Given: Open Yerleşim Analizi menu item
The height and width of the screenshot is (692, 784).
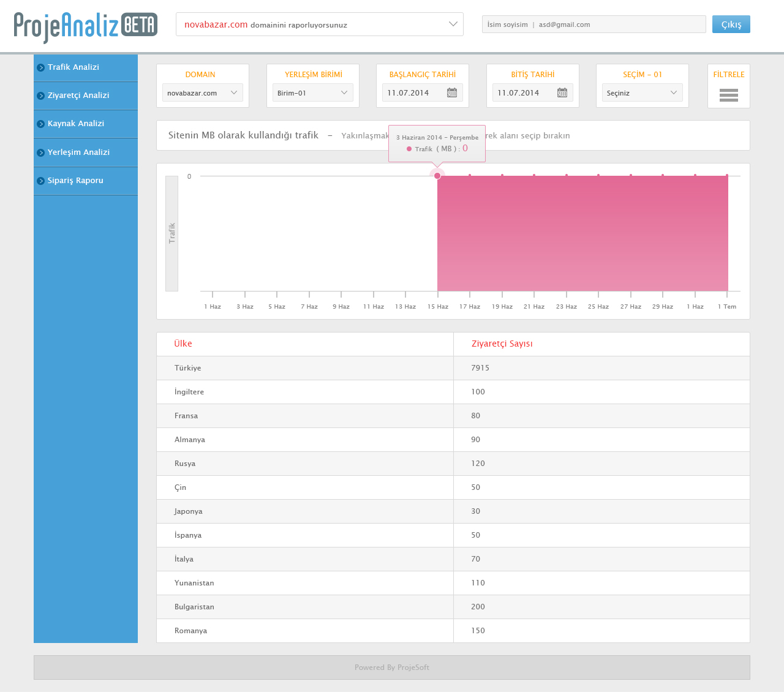Looking at the screenshot, I should point(78,152).
